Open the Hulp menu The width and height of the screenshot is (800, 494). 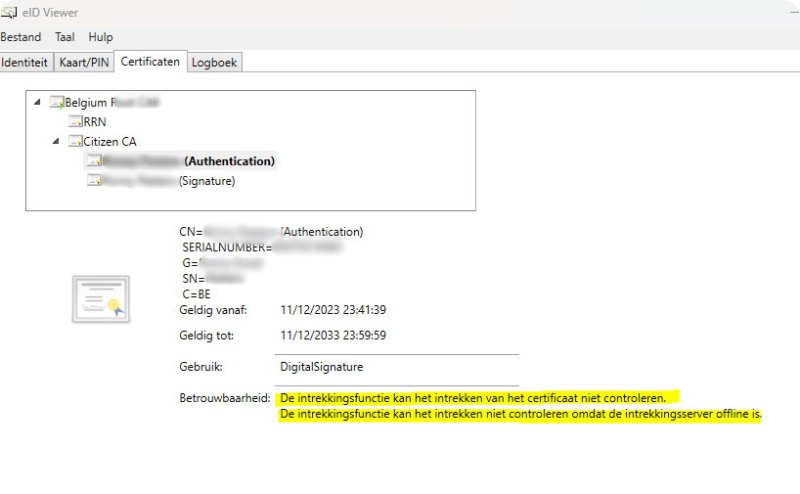tap(100, 37)
